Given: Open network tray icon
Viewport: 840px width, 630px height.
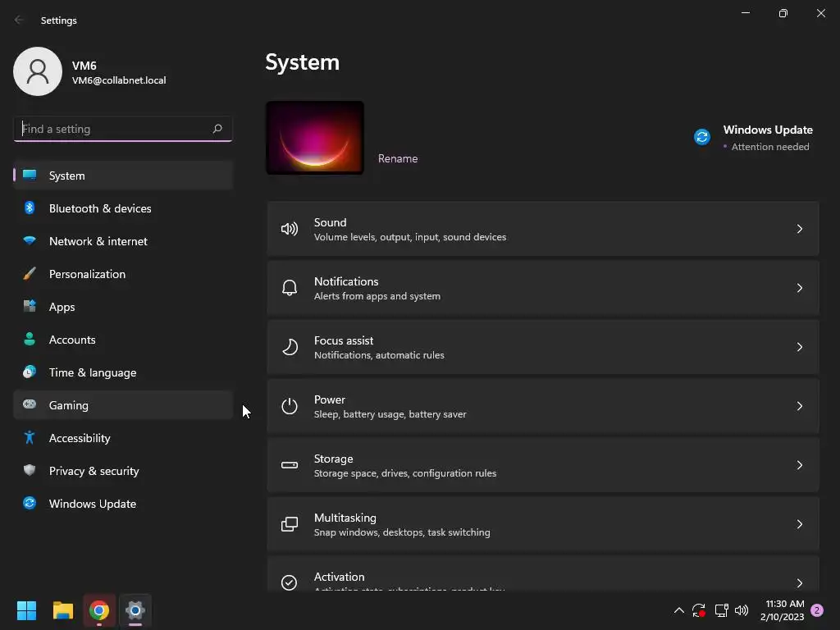Looking at the screenshot, I should 721,610.
